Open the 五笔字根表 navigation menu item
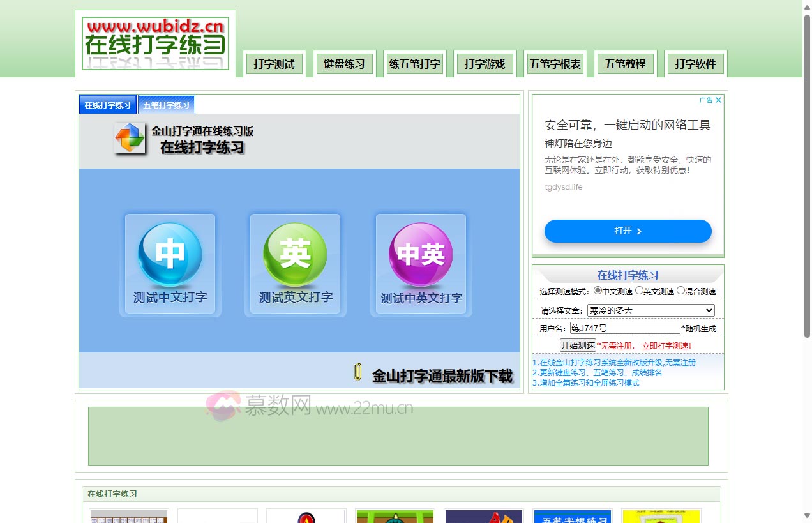 pyautogui.click(x=555, y=64)
